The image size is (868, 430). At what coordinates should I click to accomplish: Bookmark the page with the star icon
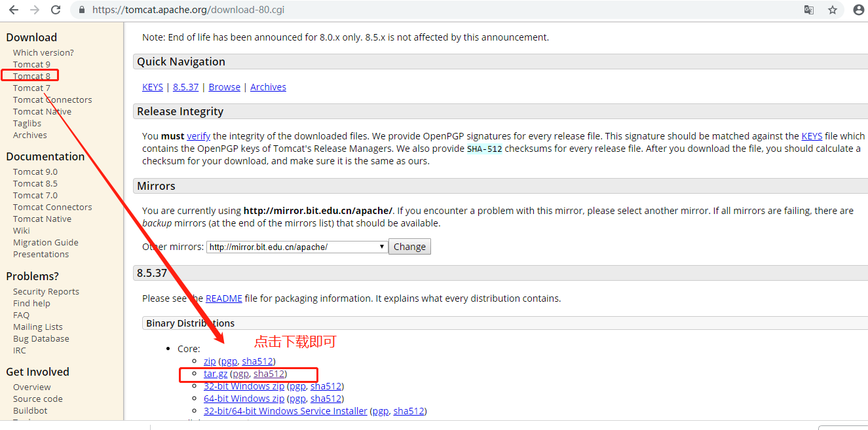click(x=833, y=10)
